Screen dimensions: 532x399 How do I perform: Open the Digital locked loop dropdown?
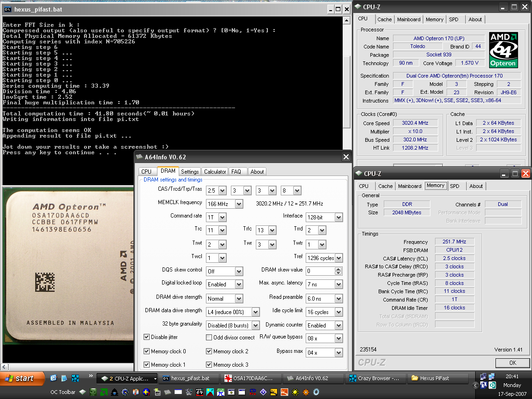(239, 284)
